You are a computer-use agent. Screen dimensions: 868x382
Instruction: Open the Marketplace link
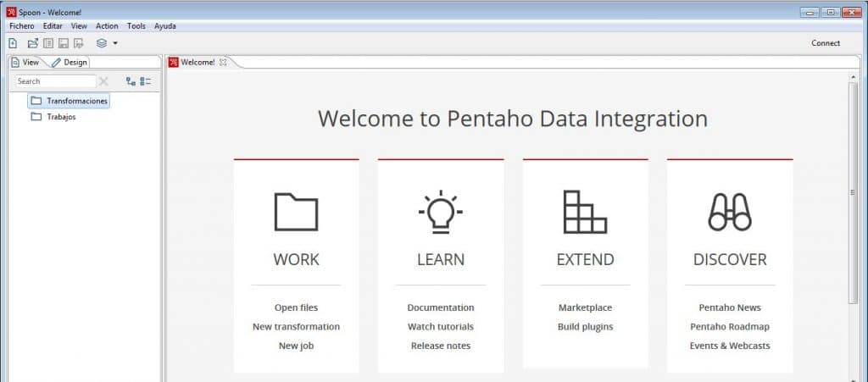coord(585,308)
